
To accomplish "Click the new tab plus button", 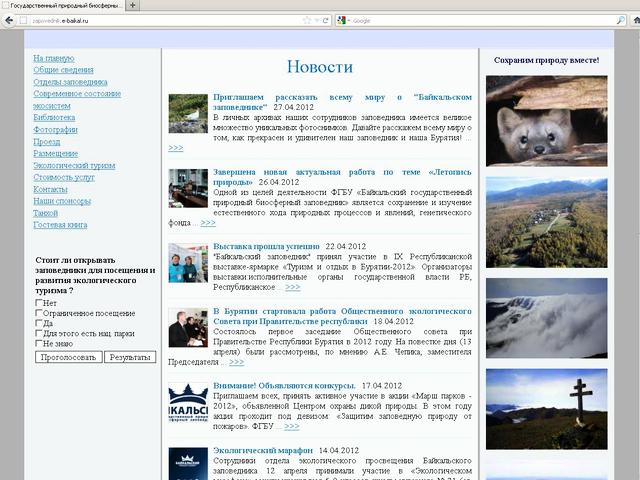I will [132, 5].
